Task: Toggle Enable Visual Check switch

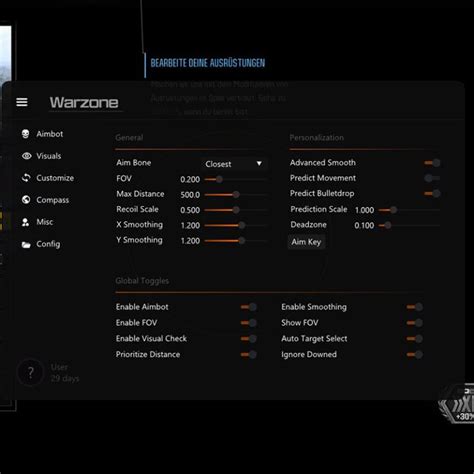Action: [x=249, y=339]
